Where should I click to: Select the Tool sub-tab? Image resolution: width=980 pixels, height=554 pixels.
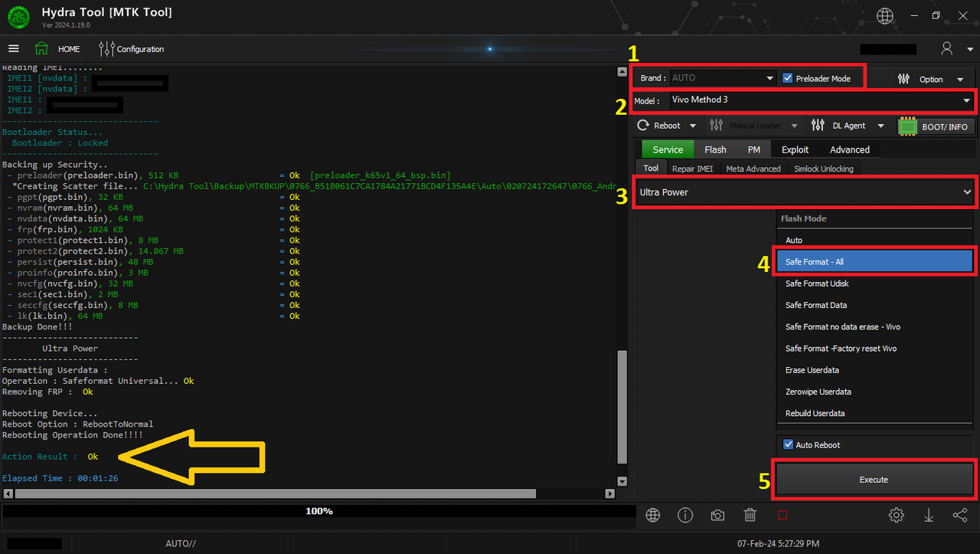pyautogui.click(x=651, y=169)
